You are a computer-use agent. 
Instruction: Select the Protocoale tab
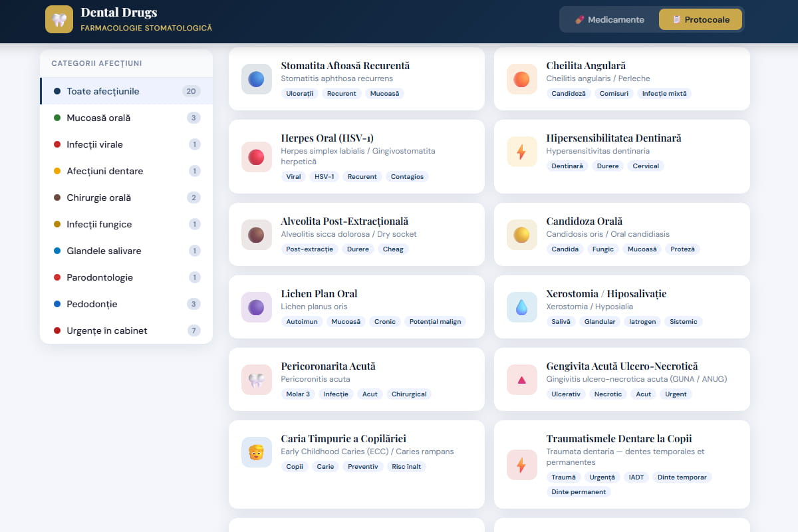(700, 19)
